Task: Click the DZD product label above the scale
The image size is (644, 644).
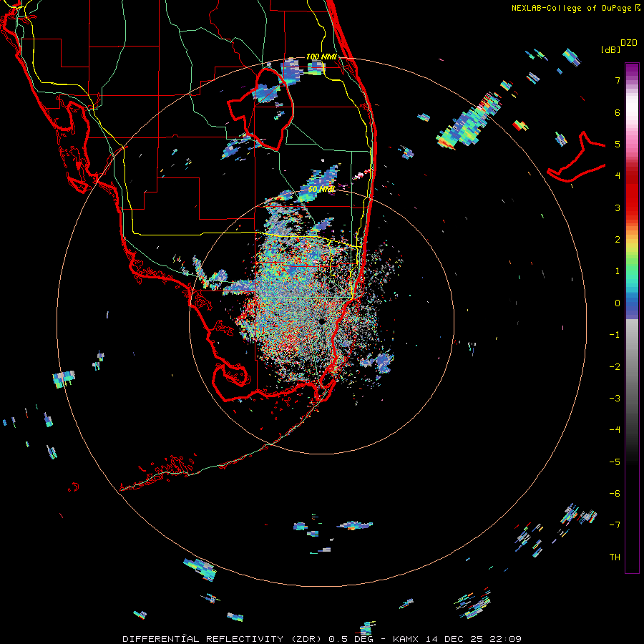Action: (629, 43)
